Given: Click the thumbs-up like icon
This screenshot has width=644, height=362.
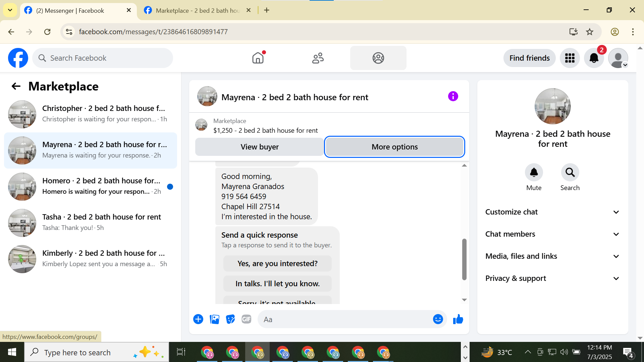Looking at the screenshot, I should 458,319.
